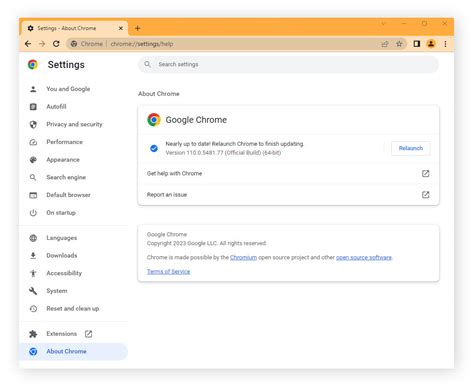Click the Search settings field
Screen dimensions: 474x391
(x=288, y=64)
